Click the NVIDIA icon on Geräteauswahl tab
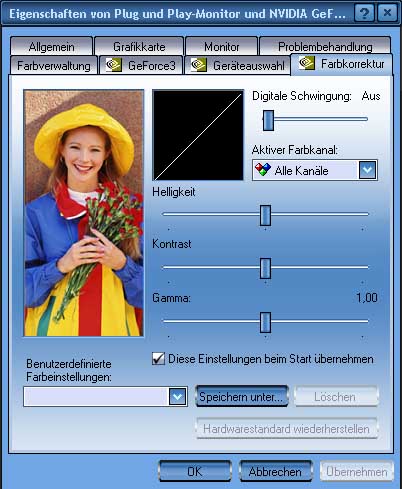Viewport: 402px width, 489px height. pyautogui.click(x=199, y=65)
